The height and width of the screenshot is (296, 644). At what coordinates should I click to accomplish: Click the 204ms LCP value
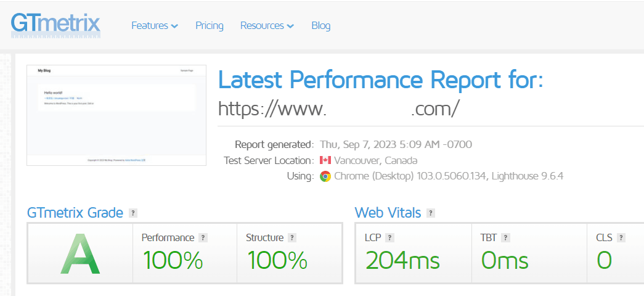pyautogui.click(x=402, y=261)
